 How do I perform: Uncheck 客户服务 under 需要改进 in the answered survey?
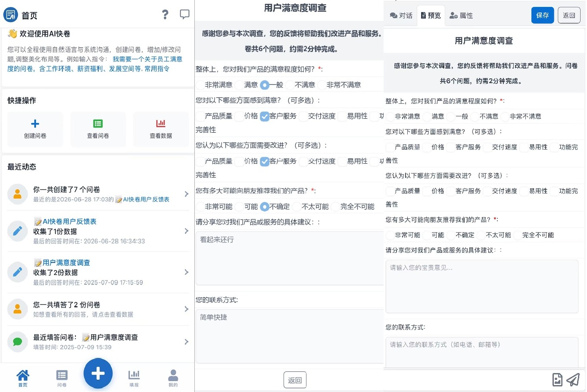pos(265,162)
